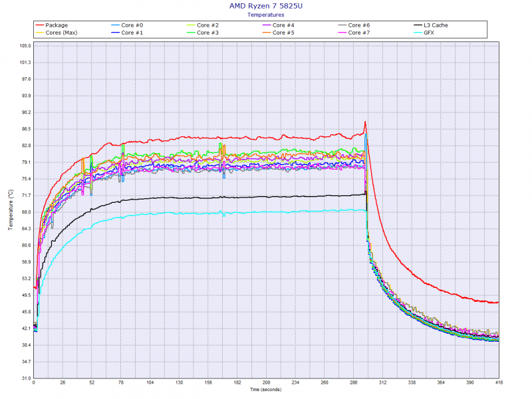The width and height of the screenshot is (532, 399).
Task: Select the L3 Cache legend entry
Action: point(437,25)
